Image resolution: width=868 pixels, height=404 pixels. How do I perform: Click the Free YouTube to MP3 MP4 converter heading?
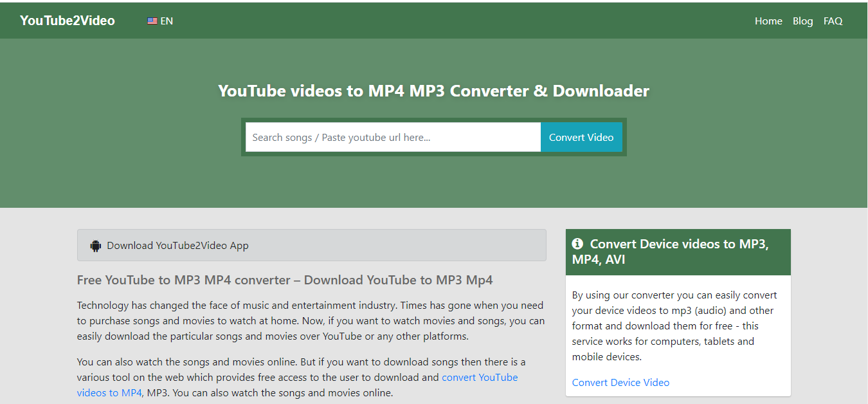click(285, 280)
